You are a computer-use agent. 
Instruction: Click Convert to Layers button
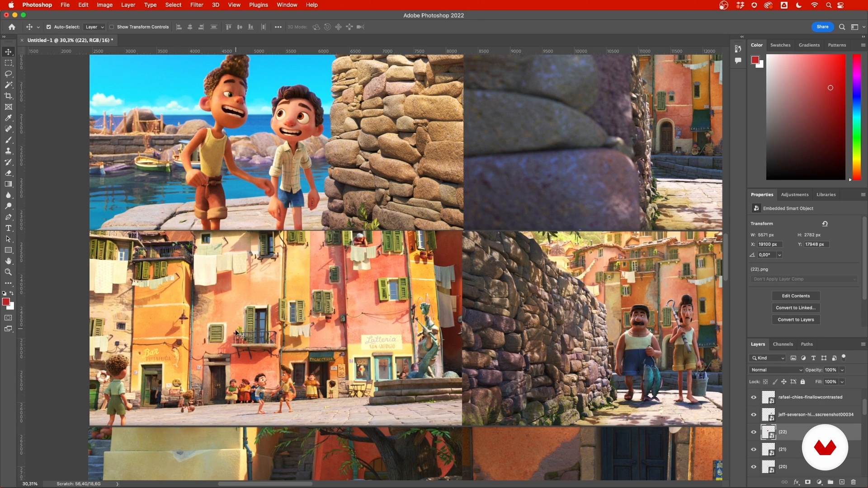(x=796, y=319)
